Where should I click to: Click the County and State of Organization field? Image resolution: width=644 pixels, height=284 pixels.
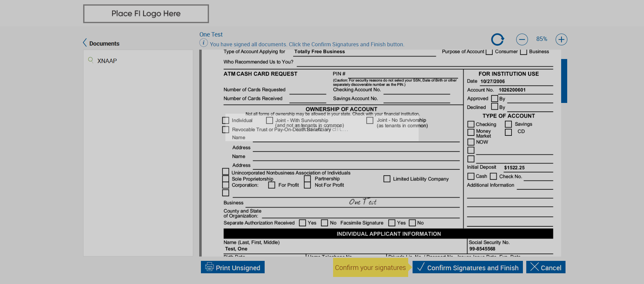point(361,214)
